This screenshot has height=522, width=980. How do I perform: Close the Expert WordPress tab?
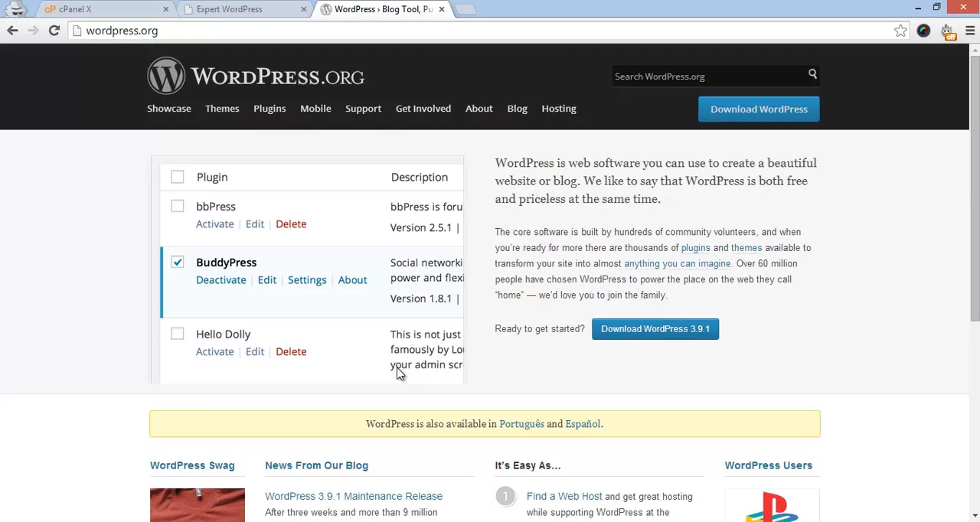coord(303,9)
